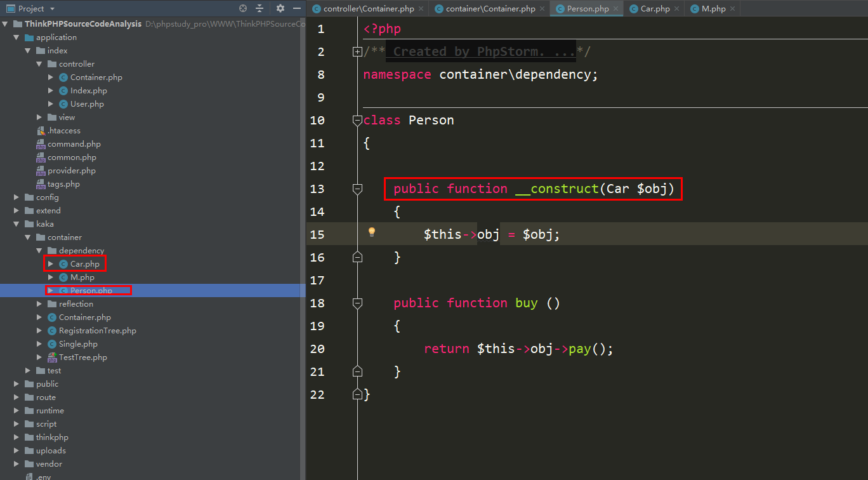
Task: Open the Project view dropdown
Action: pos(52,9)
